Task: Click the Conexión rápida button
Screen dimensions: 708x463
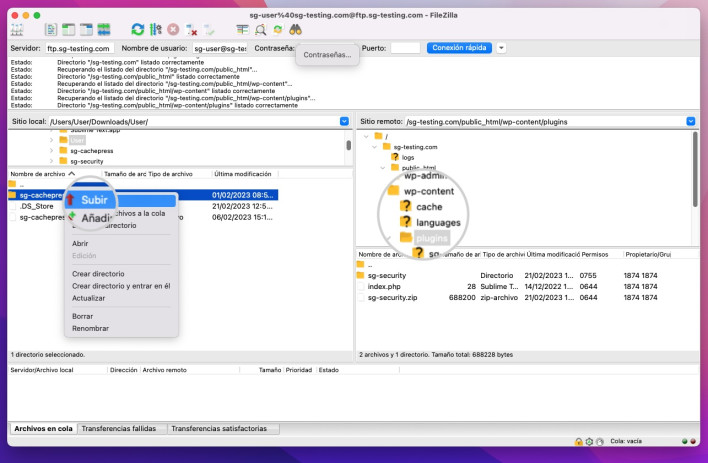Action: pyautogui.click(x=459, y=48)
